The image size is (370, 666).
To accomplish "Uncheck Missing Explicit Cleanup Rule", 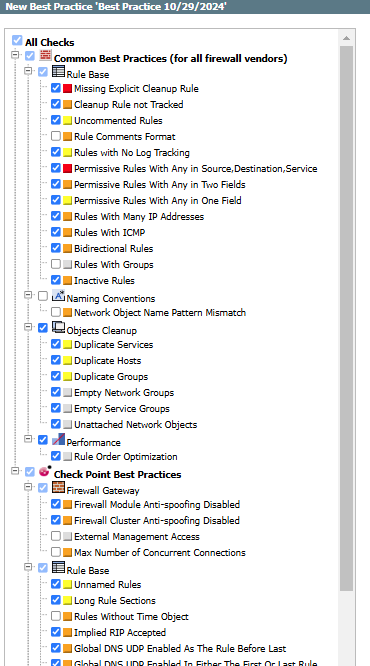I will click(x=56, y=88).
